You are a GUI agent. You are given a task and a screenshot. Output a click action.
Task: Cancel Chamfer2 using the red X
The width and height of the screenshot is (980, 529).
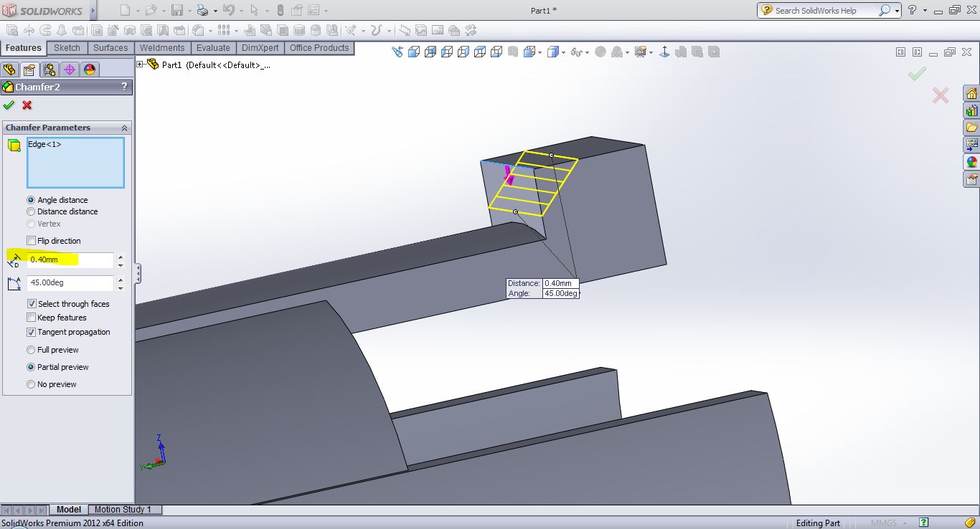click(x=27, y=105)
